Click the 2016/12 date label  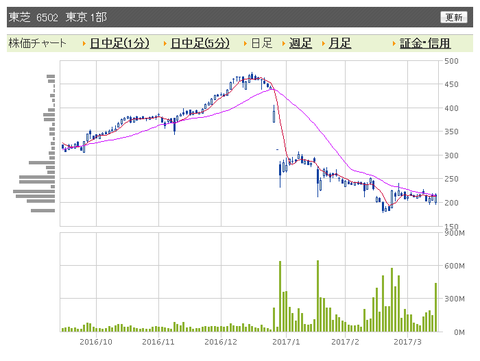point(221,342)
